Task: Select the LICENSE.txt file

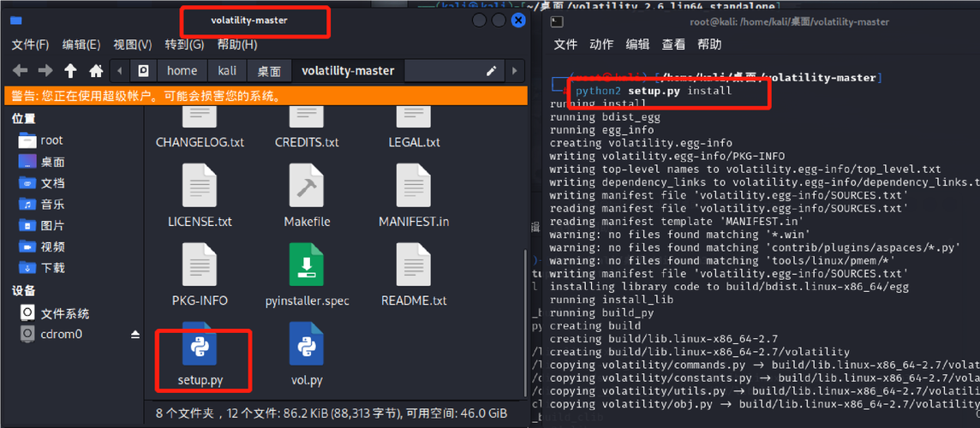Action: click(200, 196)
